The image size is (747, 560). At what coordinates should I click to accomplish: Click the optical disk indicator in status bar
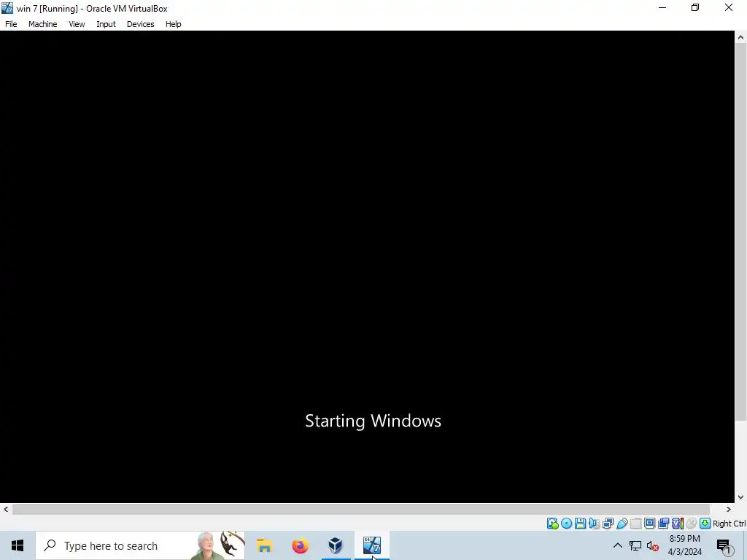point(566,524)
